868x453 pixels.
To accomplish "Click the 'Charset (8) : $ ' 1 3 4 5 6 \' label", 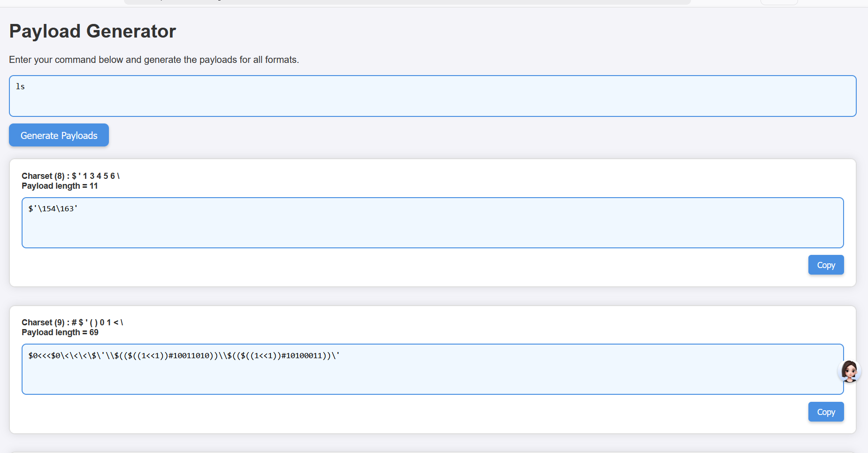I will tap(70, 176).
